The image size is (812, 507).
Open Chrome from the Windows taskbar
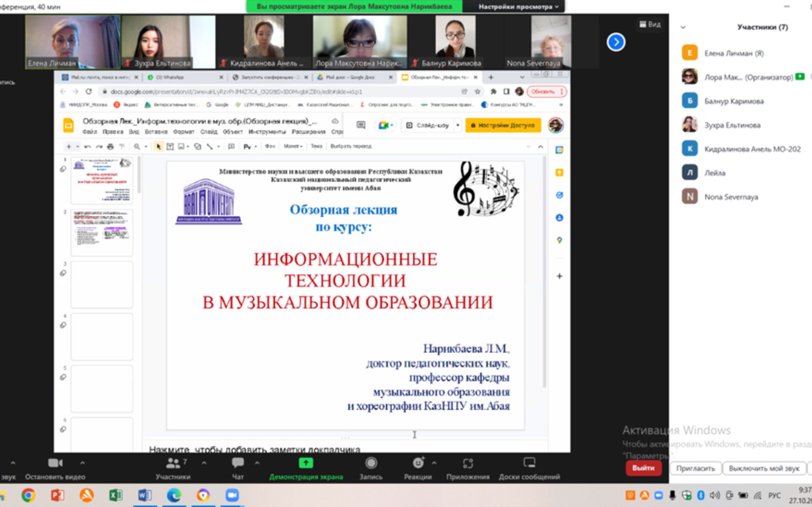point(28,495)
